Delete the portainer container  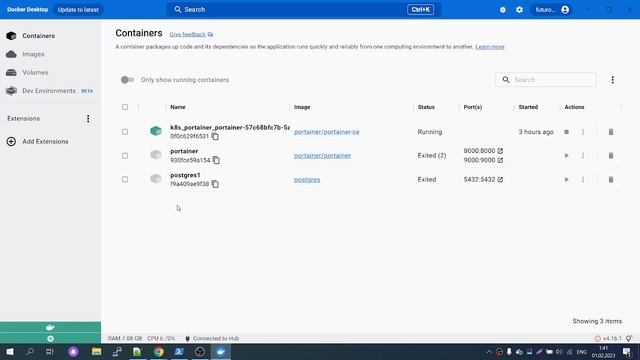click(611, 156)
